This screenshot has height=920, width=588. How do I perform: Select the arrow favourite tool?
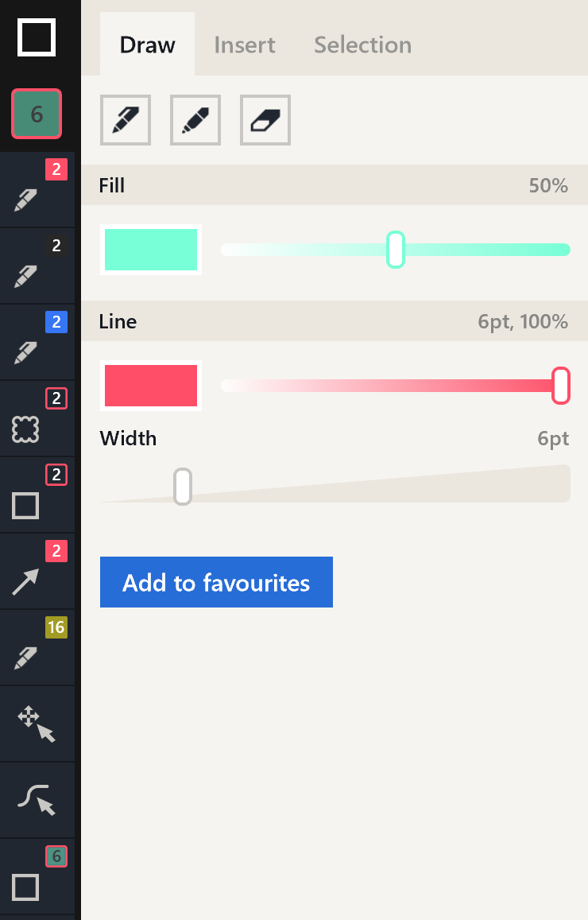37,572
